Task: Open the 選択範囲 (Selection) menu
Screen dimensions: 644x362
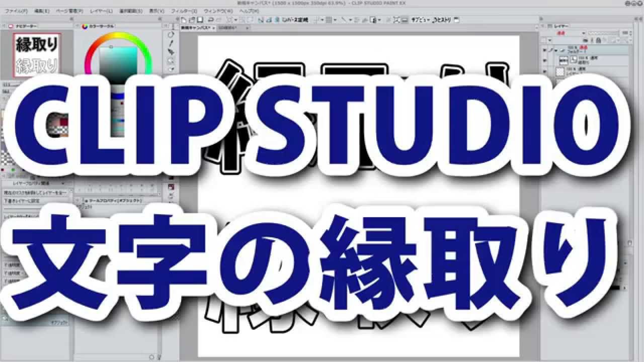Action: tap(131, 11)
